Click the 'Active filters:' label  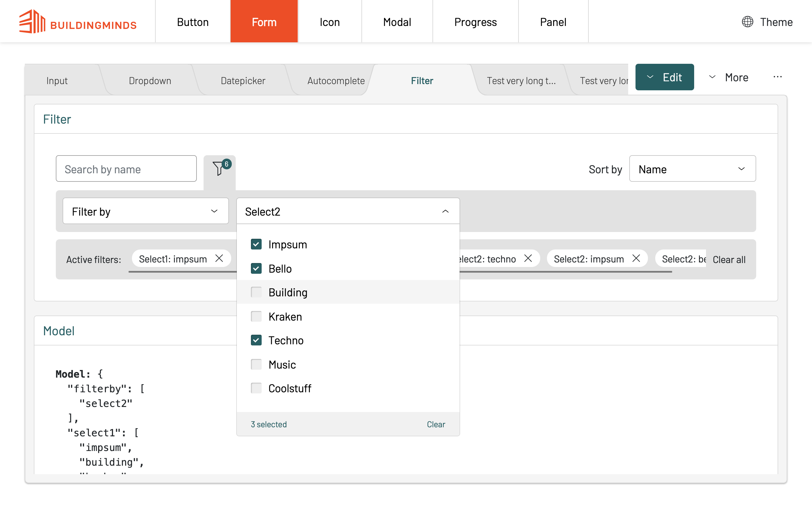tap(94, 259)
